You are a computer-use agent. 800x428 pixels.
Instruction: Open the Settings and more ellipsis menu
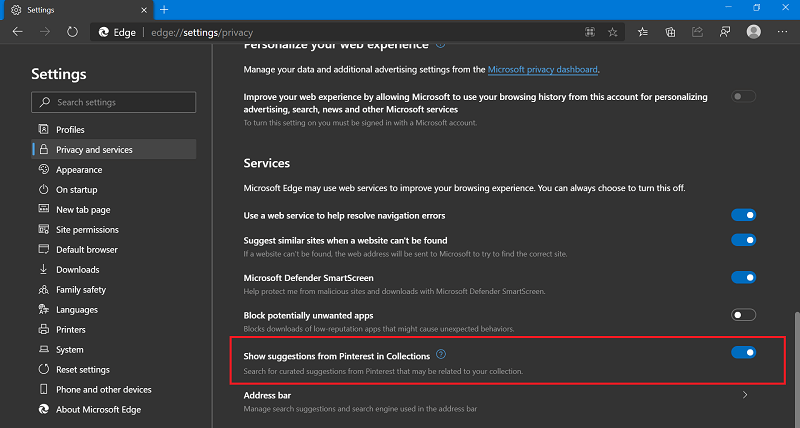[x=782, y=32]
